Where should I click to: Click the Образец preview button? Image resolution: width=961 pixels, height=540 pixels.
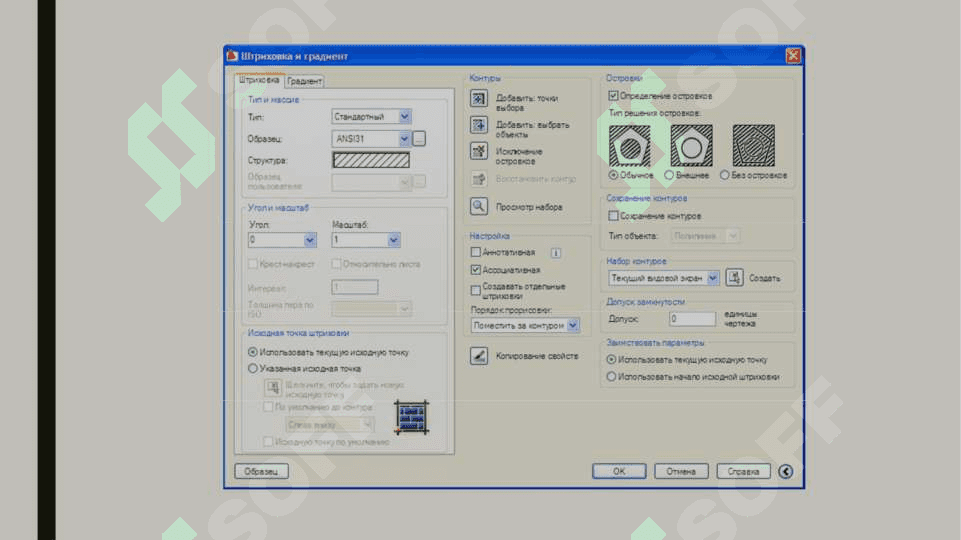click(x=261, y=471)
